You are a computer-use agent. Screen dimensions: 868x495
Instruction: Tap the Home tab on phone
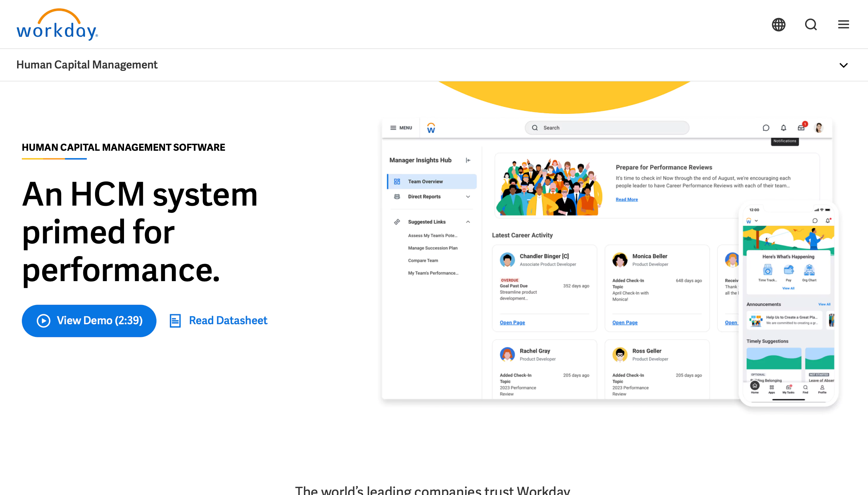[755, 388]
